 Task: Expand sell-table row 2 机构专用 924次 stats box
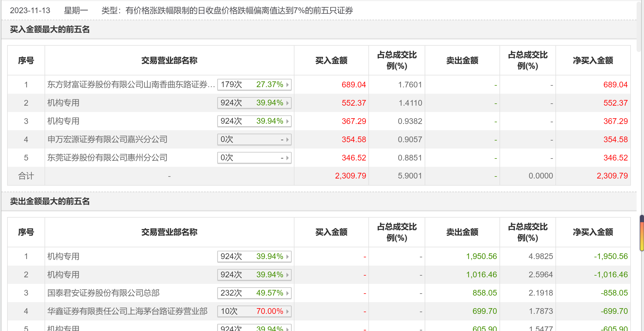point(254,275)
